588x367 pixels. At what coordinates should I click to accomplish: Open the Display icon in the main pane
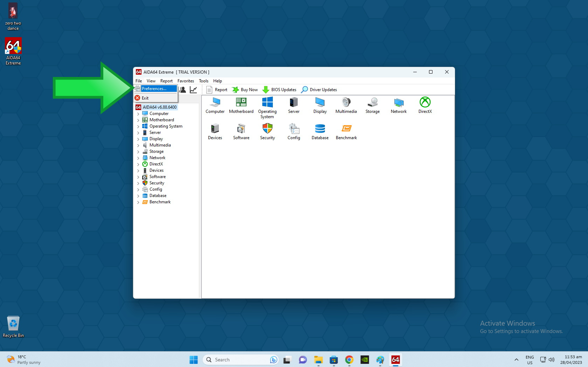[x=320, y=105]
